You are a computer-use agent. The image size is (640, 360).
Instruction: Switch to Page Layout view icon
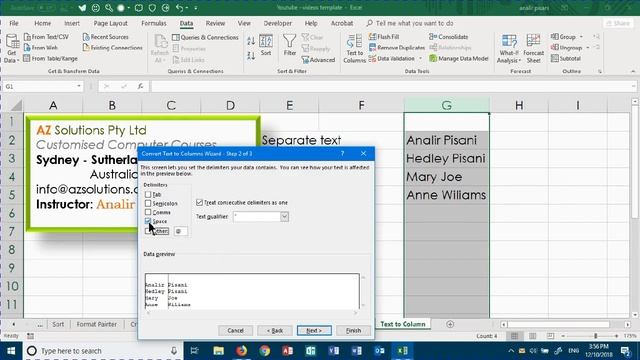coord(532,336)
